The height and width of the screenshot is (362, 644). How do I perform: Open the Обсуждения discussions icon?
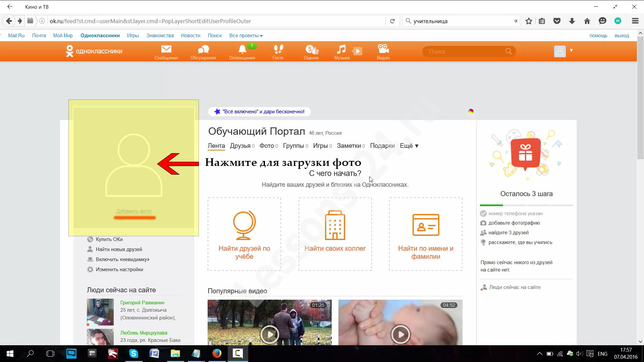point(203,52)
